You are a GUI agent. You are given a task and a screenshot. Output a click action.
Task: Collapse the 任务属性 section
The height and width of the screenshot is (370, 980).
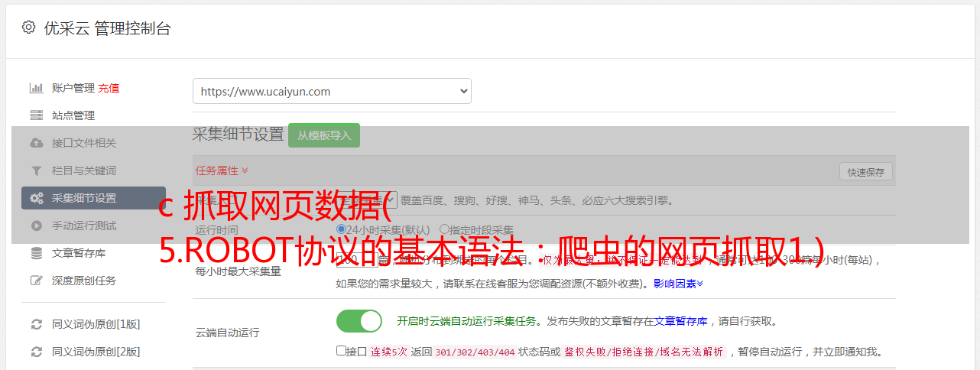[222, 170]
